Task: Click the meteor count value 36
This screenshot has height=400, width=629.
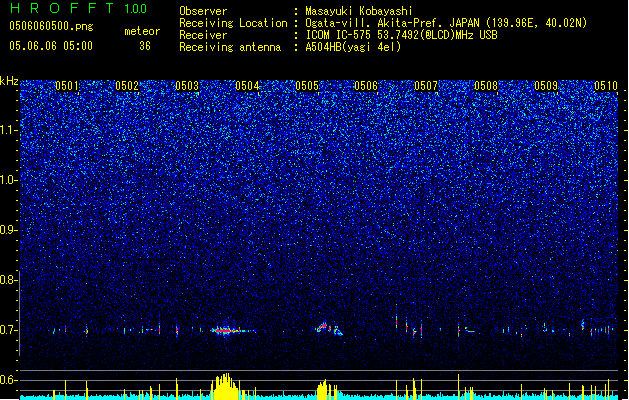Action: pos(145,46)
